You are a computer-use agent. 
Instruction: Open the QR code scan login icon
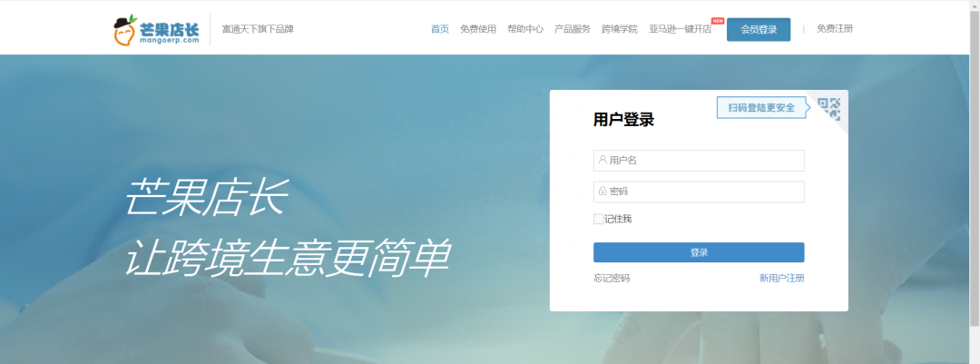[x=828, y=109]
